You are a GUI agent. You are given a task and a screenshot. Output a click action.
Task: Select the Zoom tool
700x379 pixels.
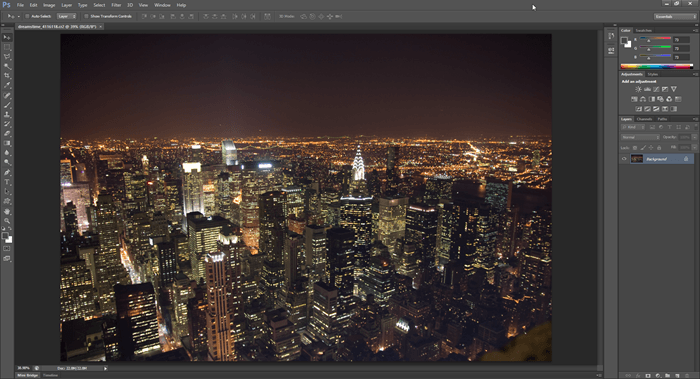(7, 221)
